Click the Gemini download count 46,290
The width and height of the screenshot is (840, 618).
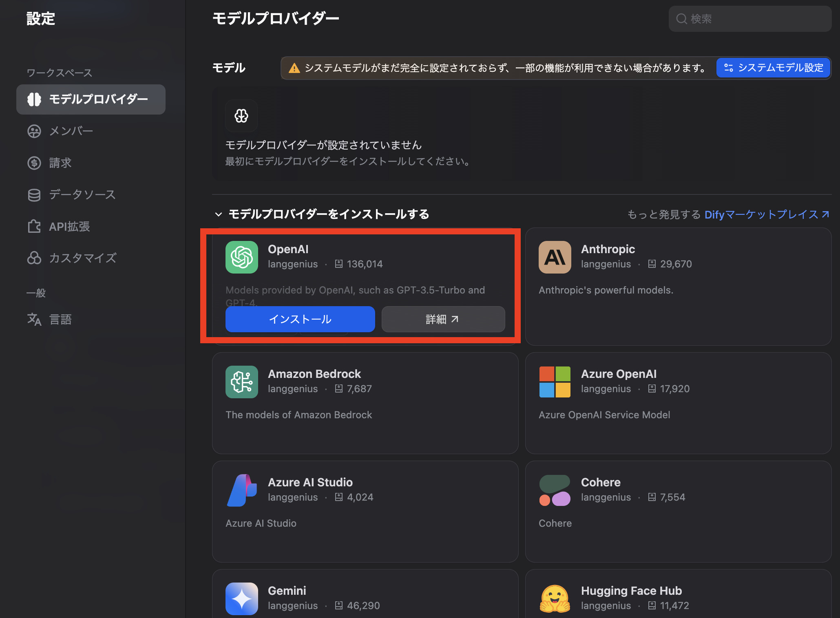pos(363,606)
